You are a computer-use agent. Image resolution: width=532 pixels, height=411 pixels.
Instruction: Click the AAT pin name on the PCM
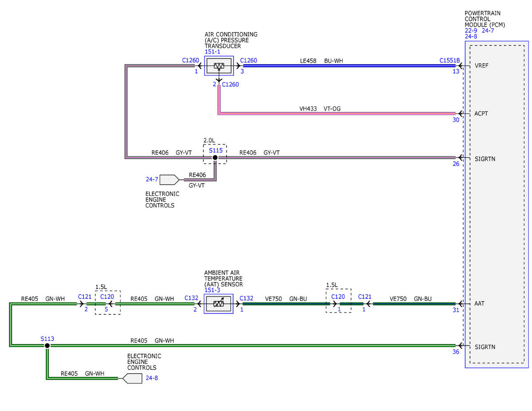[479, 304]
